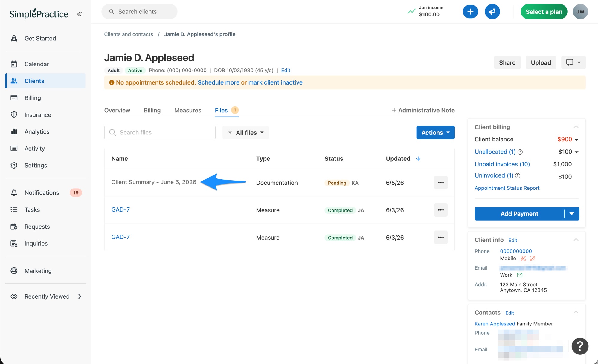Open Analytics via its bar chart icon
This screenshot has width=598, height=364.
pyautogui.click(x=14, y=131)
